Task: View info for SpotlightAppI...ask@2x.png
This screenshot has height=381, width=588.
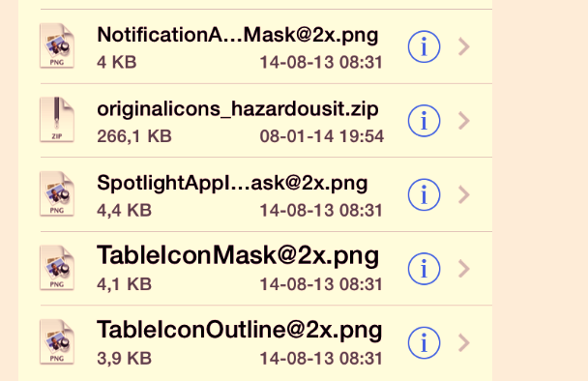Action: pyautogui.click(x=424, y=194)
